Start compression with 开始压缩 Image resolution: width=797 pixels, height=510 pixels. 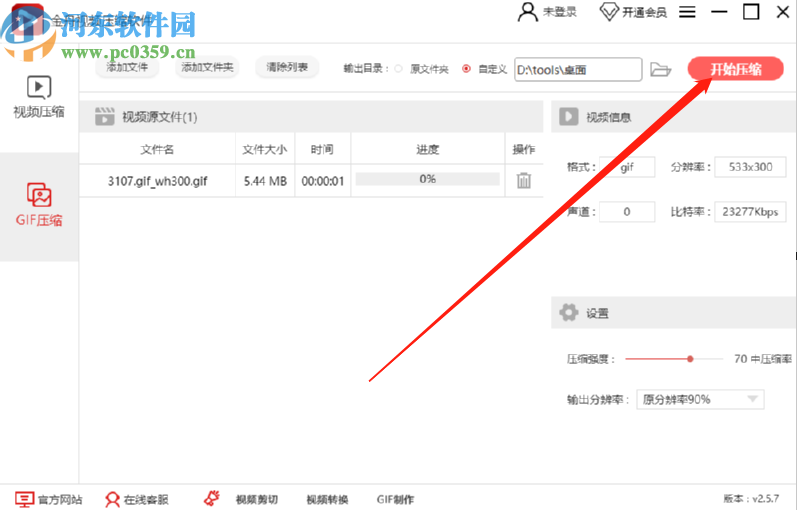point(735,69)
